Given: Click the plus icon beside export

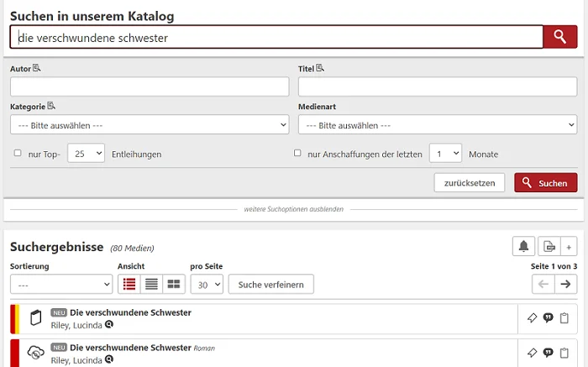Looking at the screenshot, I should pyautogui.click(x=569, y=246).
